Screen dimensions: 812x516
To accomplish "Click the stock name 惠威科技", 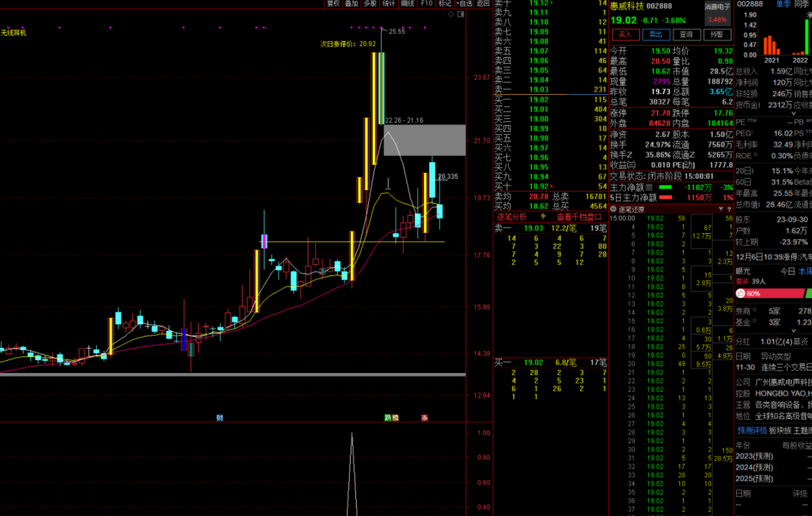I will [627, 6].
